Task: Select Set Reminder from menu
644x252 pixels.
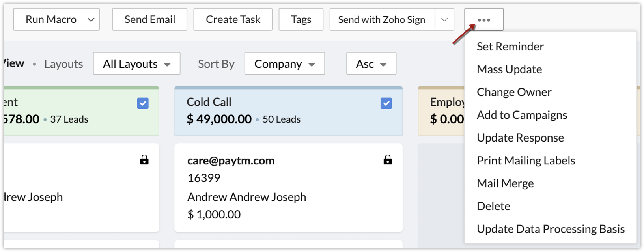Action: 510,47
